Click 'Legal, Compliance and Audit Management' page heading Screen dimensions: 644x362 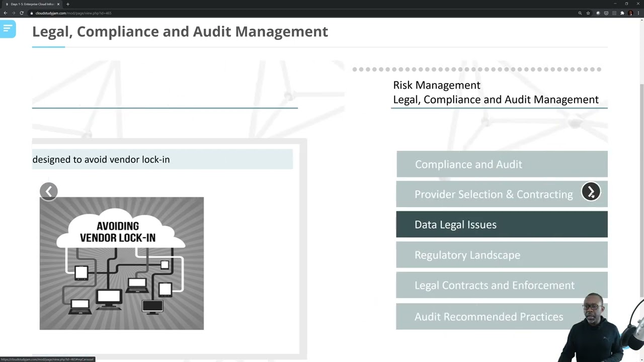180,32
